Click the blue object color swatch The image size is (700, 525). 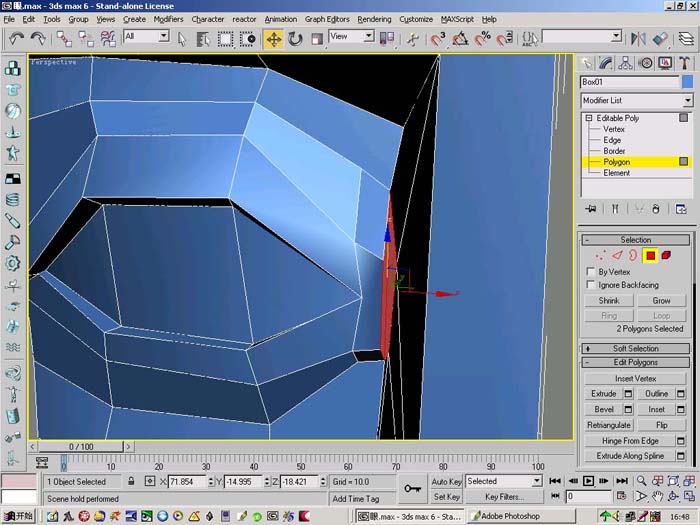click(x=688, y=82)
